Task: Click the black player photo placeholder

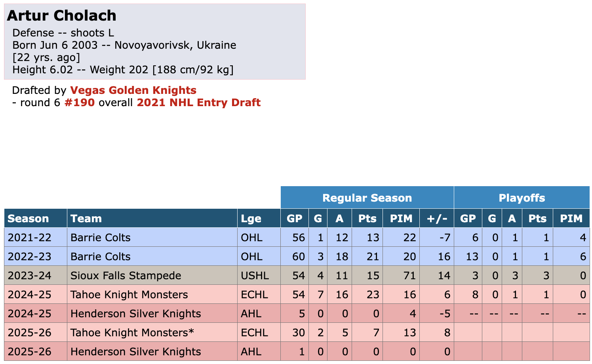Action: pos(512,90)
